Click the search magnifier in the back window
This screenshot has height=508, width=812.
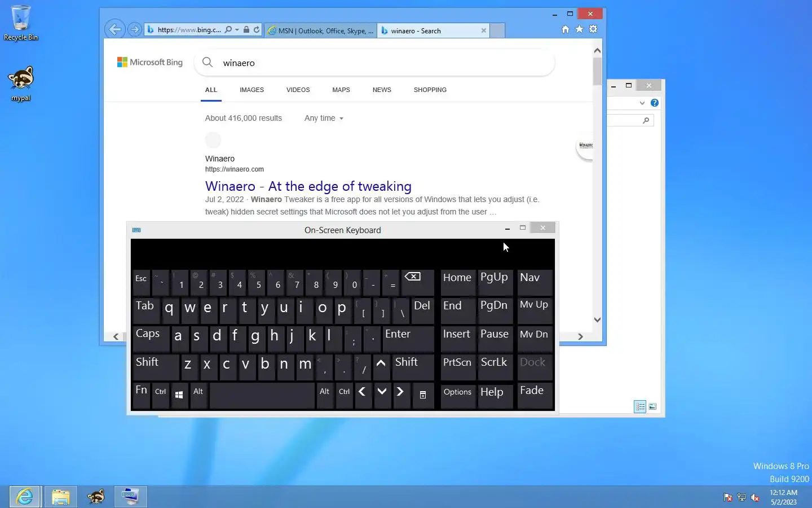(x=646, y=120)
